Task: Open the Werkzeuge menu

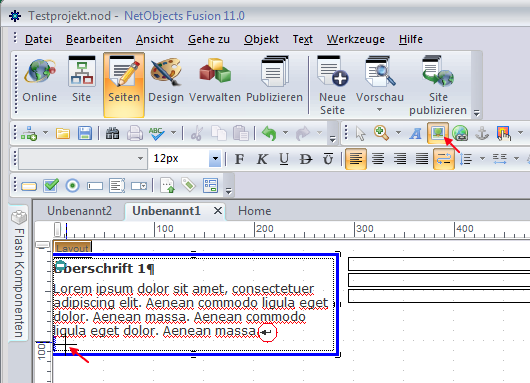Action: coord(356,39)
